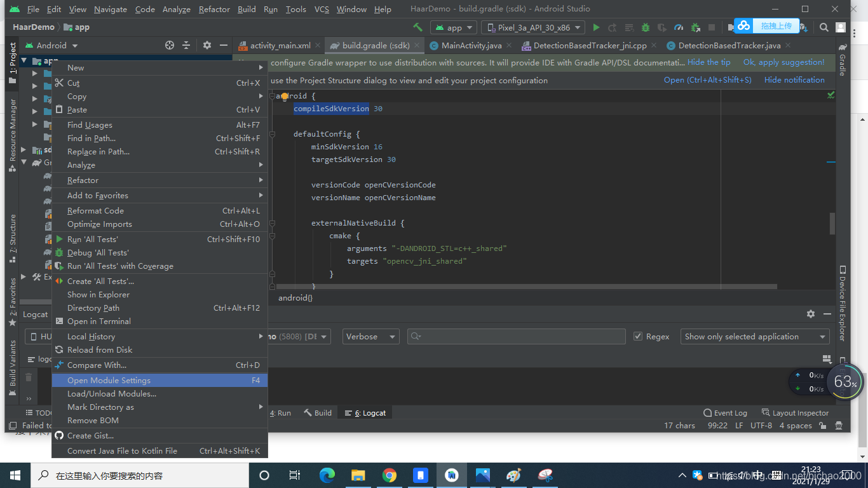Click UTF-8 encoding in status bar
Viewport: 868px width, 488px height.
tap(761, 426)
